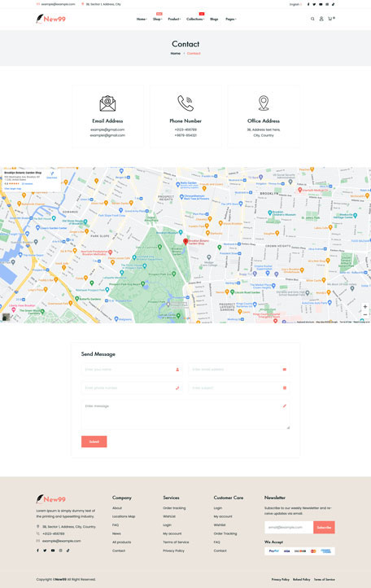The image size is (371, 588).
Task: Click the YouTube icon in the top bar
Action: [321, 5]
